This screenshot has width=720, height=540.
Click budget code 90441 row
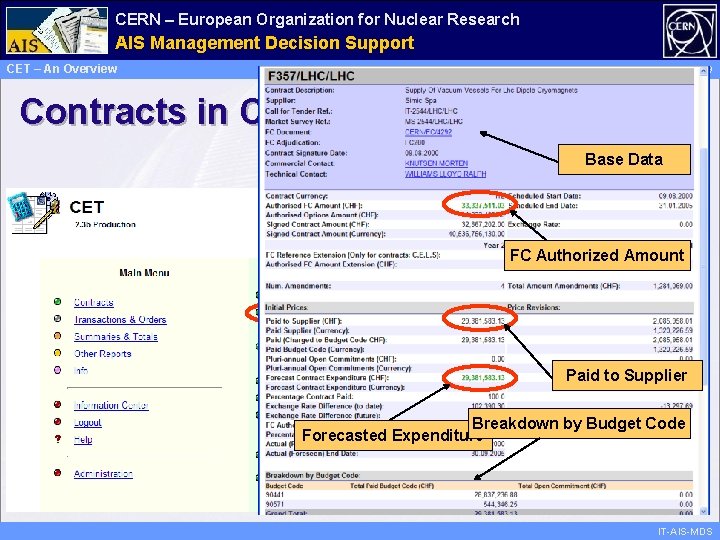coord(479,495)
